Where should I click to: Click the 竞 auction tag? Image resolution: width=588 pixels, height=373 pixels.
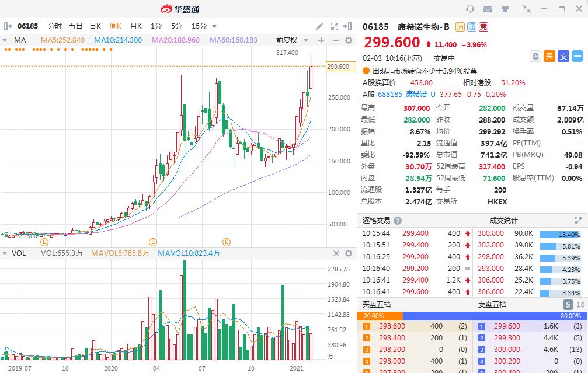pyautogui.click(x=483, y=27)
